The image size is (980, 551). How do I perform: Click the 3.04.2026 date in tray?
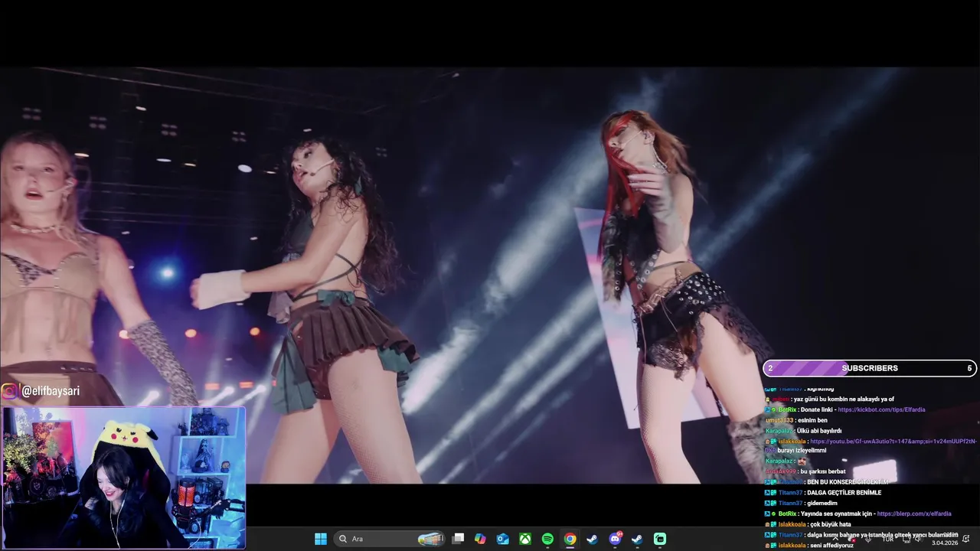click(x=945, y=543)
